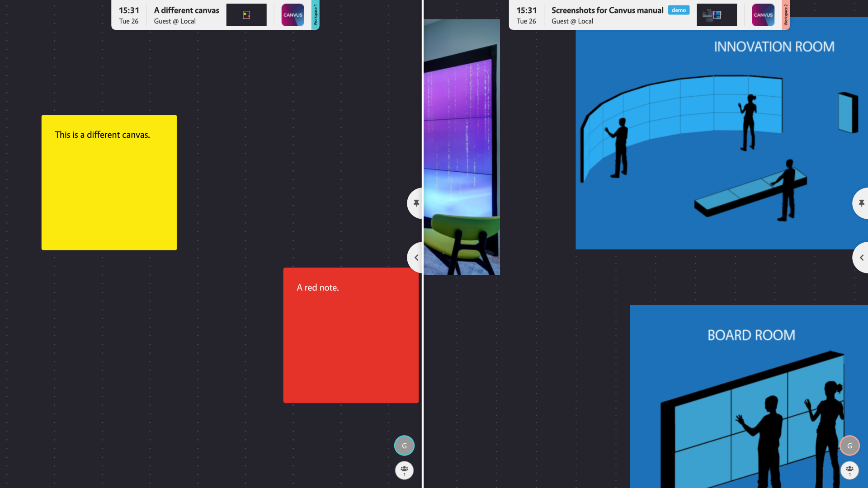The width and height of the screenshot is (868, 488).
Task: Select the Workspace 2 tab label
Action: click(x=786, y=14)
